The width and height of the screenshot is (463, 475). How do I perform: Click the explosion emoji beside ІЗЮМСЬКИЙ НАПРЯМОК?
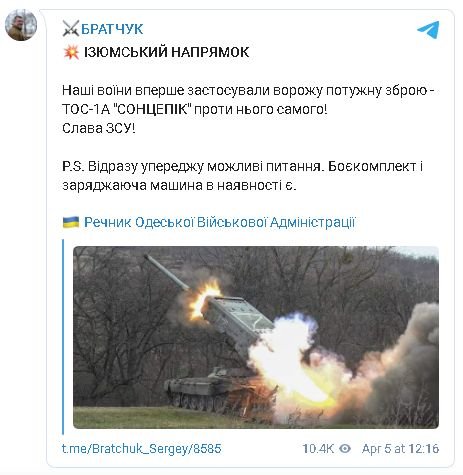tap(71, 52)
